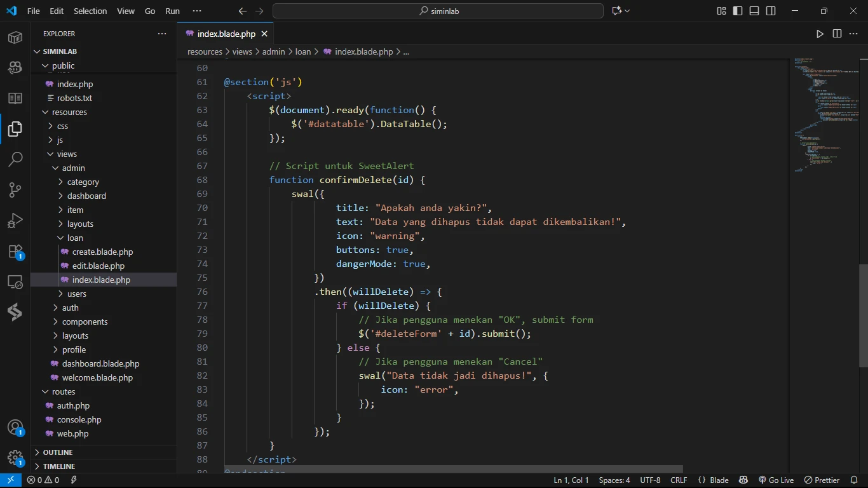Viewport: 868px width, 488px height.
Task: Collapse the loan folder in explorer
Action: click(74, 238)
